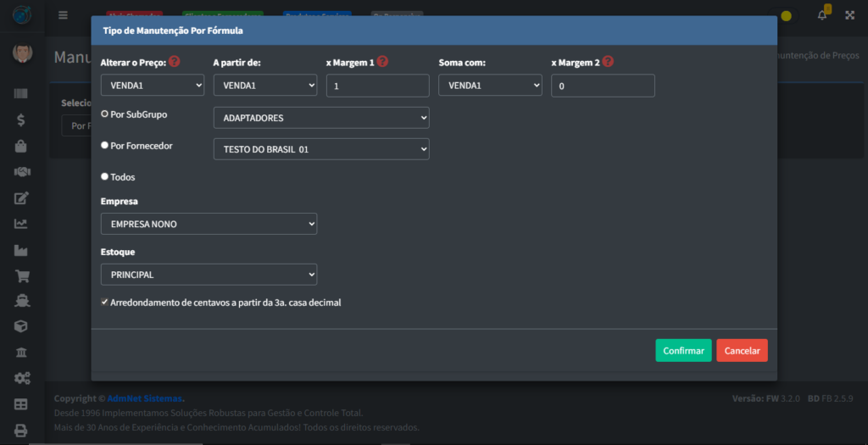Screen dimensions: 868x445
Task: Click the help icon next to x Margem 2
Action: click(x=608, y=62)
